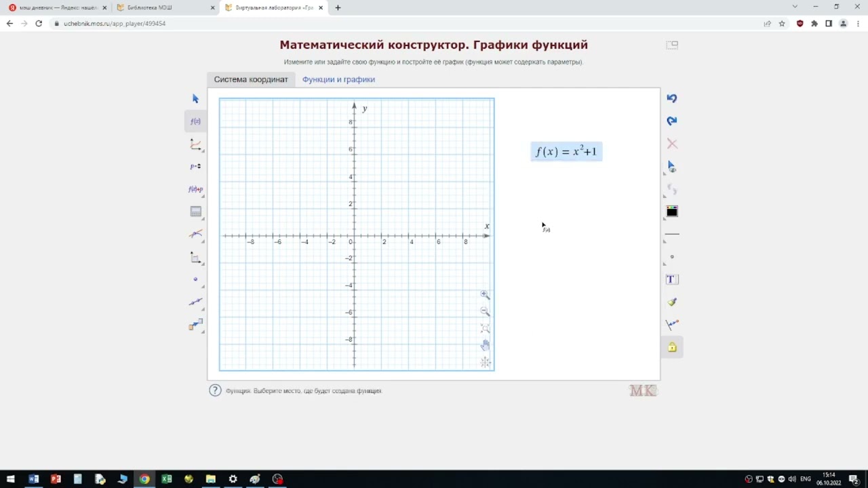Open the taskbar volume icon

[792, 479]
